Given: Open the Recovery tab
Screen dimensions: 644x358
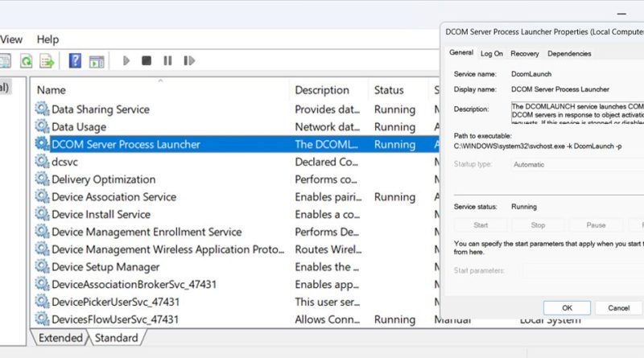Looking at the screenshot, I should coord(525,54).
